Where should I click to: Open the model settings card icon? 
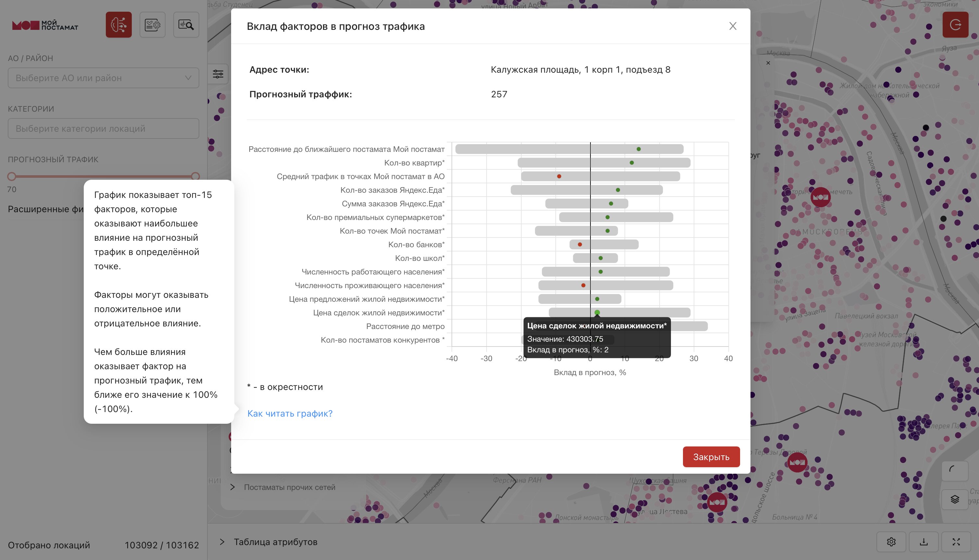pyautogui.click(x=152, y=25)
